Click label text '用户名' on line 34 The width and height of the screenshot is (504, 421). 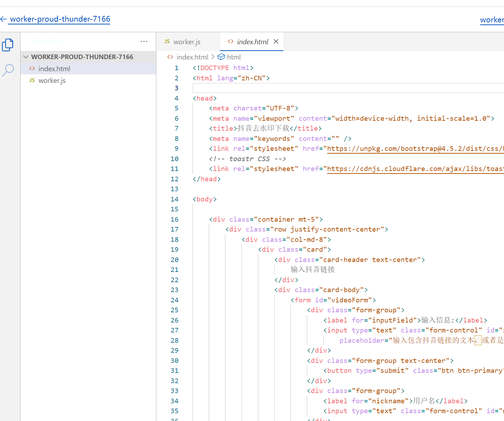tap(424, 401)
